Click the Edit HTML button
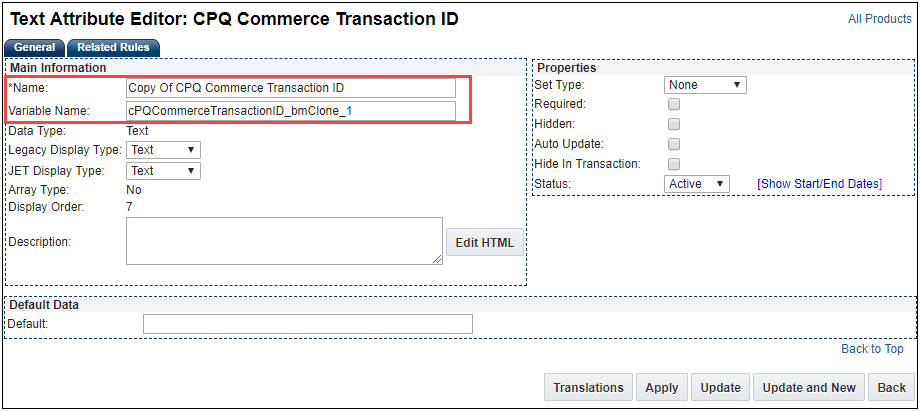Image resolution: width=920 pixels, height=411 pixels. 484,242
